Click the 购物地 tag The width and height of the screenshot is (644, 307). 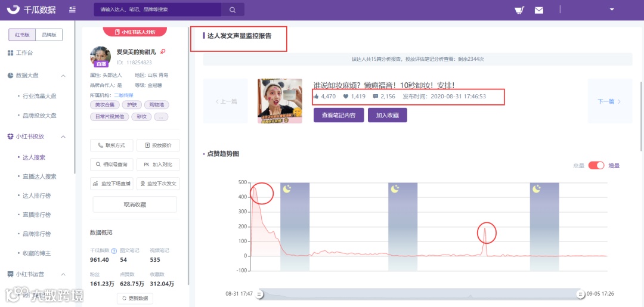(x=156, y=105)
